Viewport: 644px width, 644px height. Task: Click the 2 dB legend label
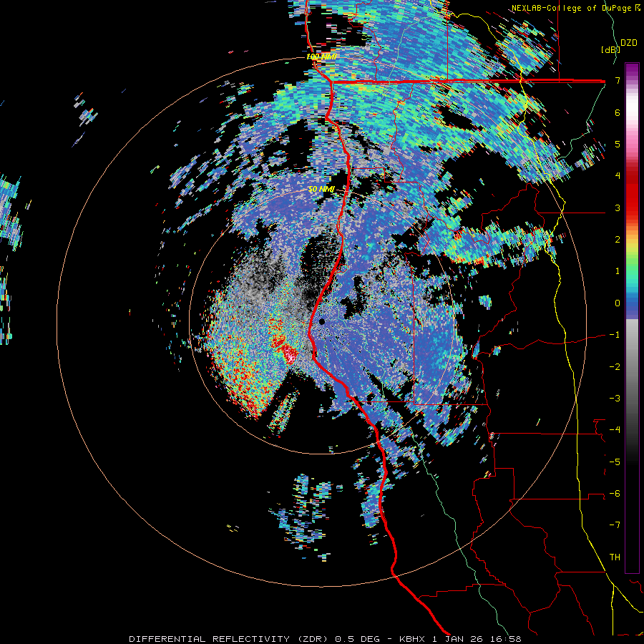click(618, 240)
